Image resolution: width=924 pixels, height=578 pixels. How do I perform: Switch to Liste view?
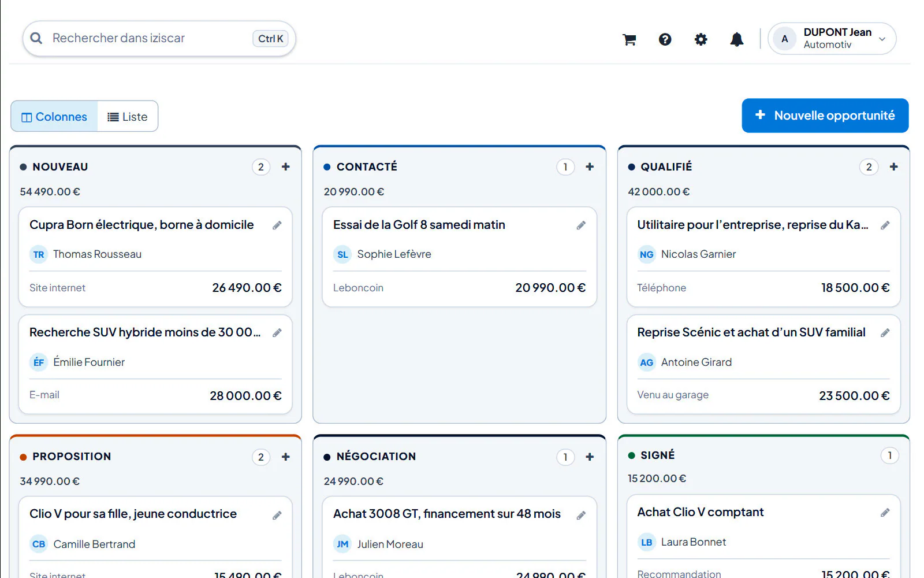(128, 117)
